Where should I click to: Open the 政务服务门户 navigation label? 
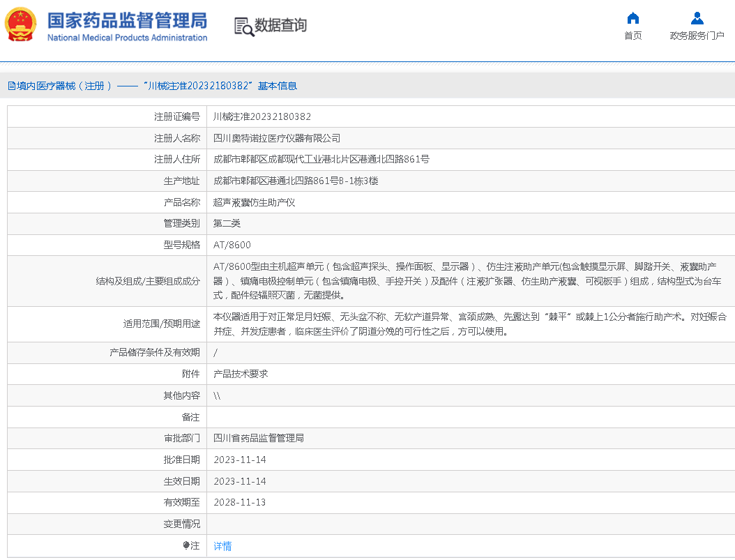[x=697, y=36]
